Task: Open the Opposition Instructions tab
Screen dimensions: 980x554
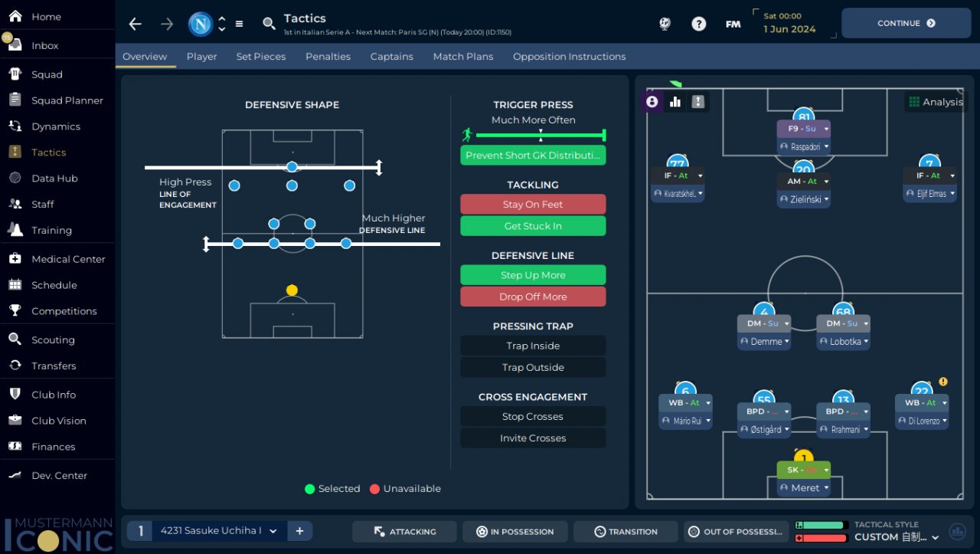Action: coord(569,57)
